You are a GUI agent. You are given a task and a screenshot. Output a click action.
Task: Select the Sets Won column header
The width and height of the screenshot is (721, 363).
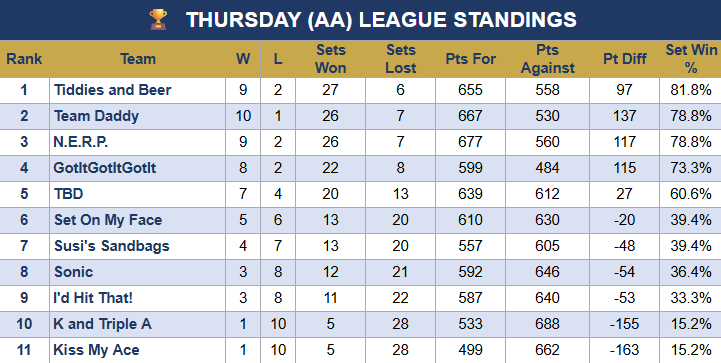[x=330, y=59]
